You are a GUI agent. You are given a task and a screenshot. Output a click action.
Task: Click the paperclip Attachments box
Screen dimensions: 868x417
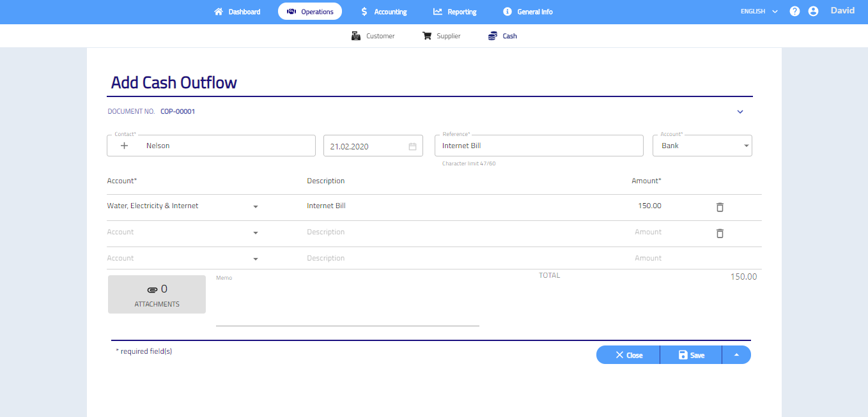pos(157,294)
